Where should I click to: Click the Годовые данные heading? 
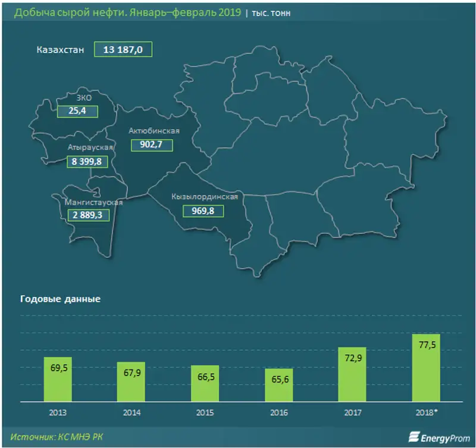(x=60, y=299)
